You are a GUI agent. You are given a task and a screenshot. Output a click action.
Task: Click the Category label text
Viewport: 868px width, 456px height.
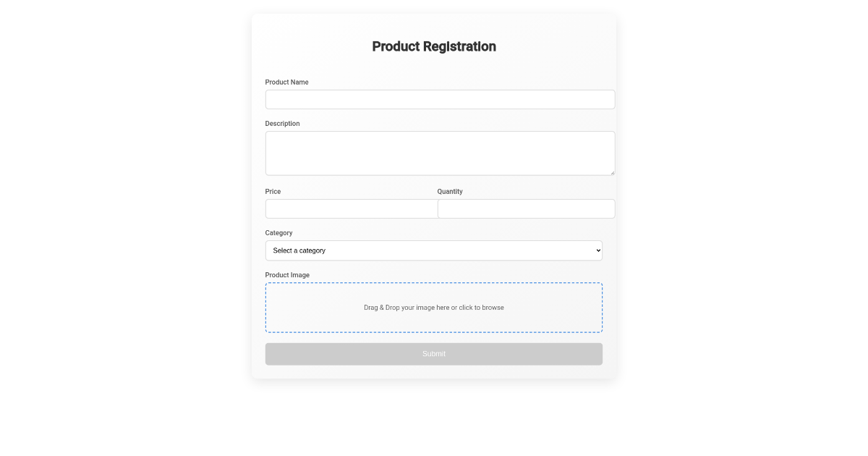click(278, 233)
